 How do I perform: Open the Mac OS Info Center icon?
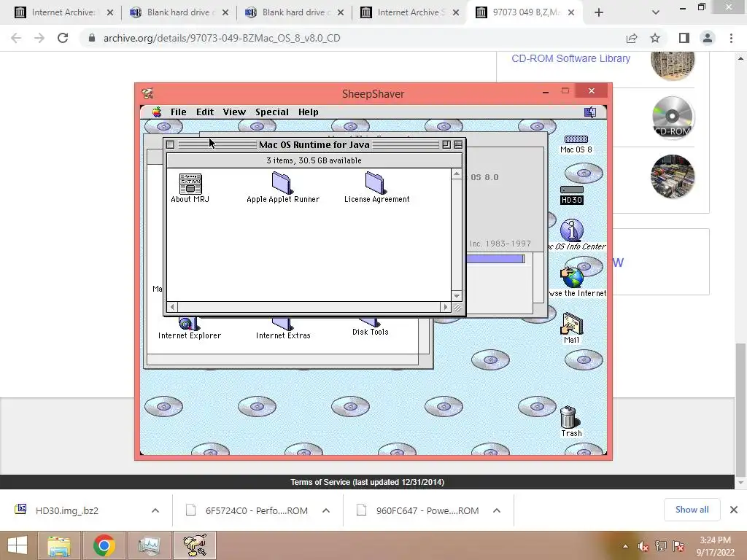(572, 230)
